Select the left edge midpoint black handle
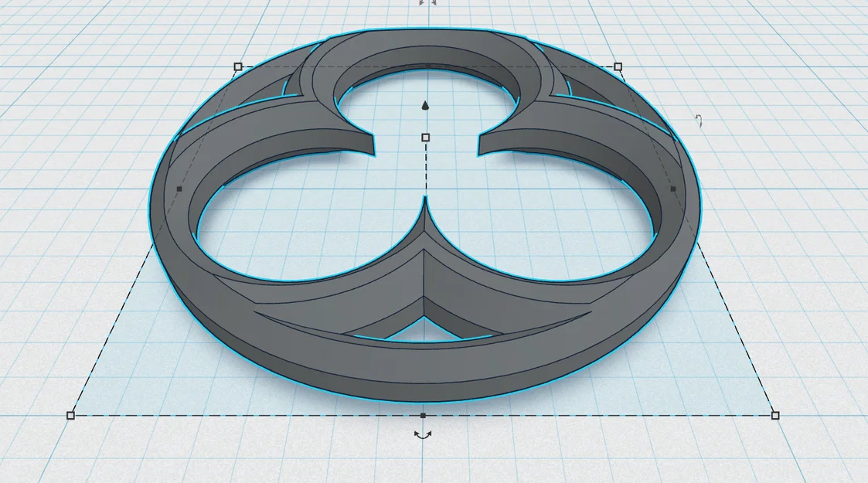This screenshot has height=483, width=868. click(179, 189)
